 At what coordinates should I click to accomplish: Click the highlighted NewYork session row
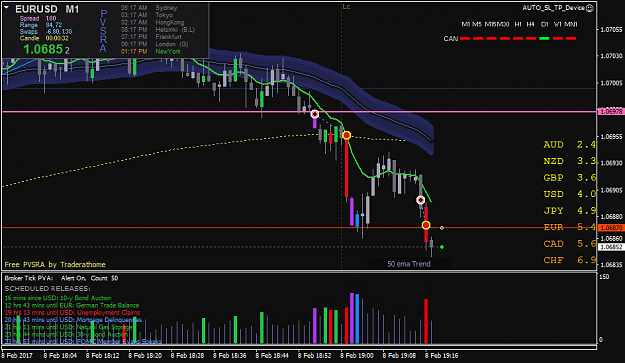[x=151, y=51]
